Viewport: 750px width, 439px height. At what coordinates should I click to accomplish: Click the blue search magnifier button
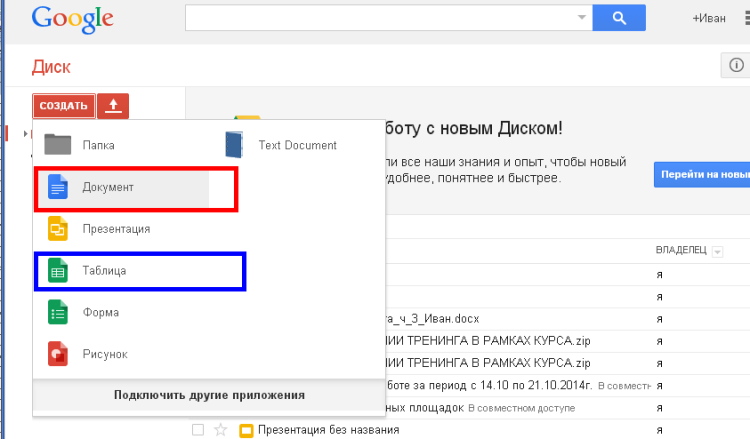[619, 18]
